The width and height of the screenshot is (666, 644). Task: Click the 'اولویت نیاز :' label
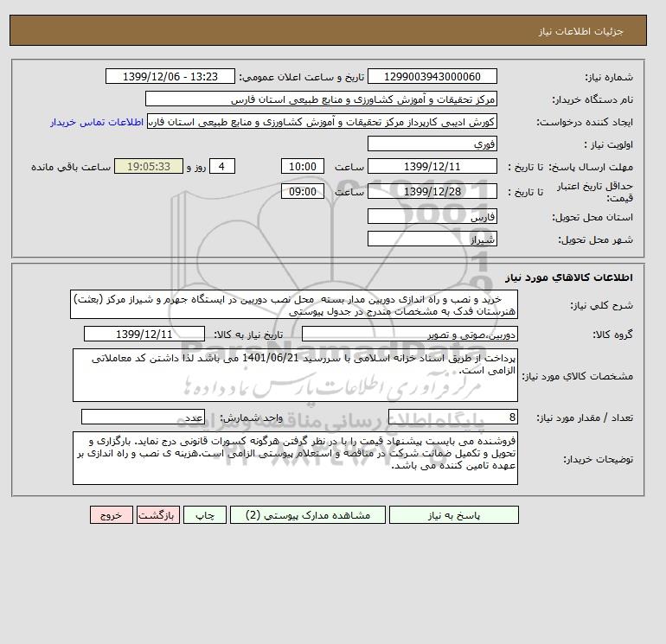[x=609, y=144]
